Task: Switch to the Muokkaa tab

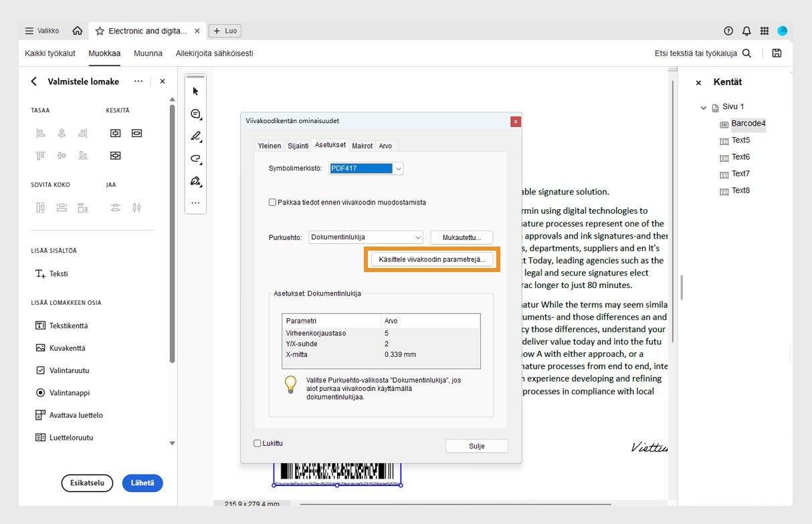Action: pos(104,53)
